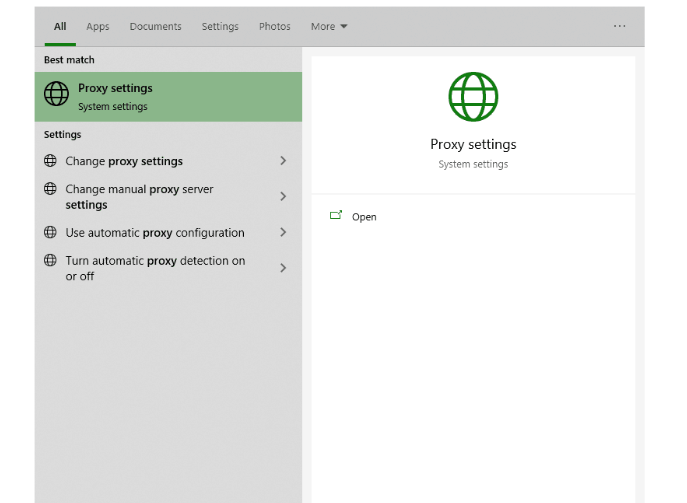The height and width of the screenshot is (503, 687).
Task: Click the Open link for Proxy settings
Action: (364, 217)
